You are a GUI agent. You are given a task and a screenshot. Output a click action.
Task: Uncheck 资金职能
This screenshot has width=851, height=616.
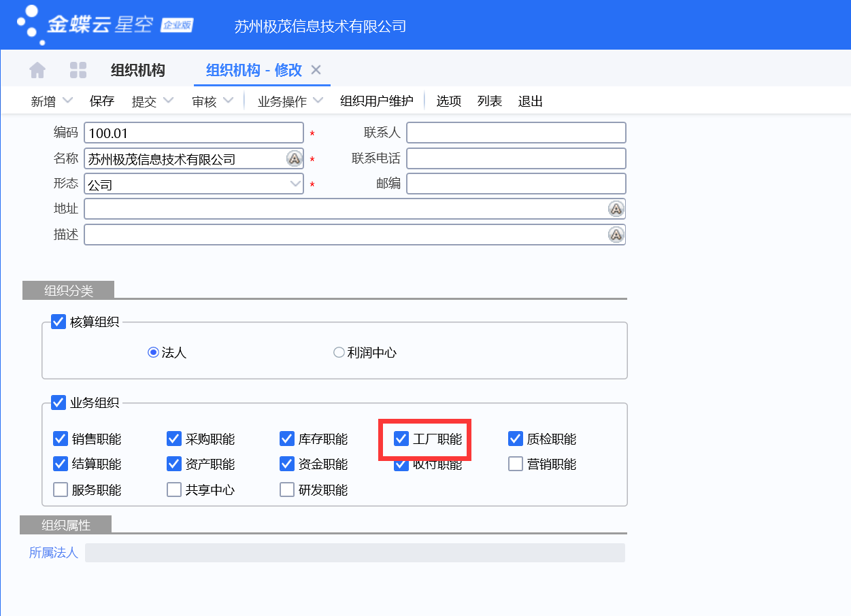[x=287, y=464]
